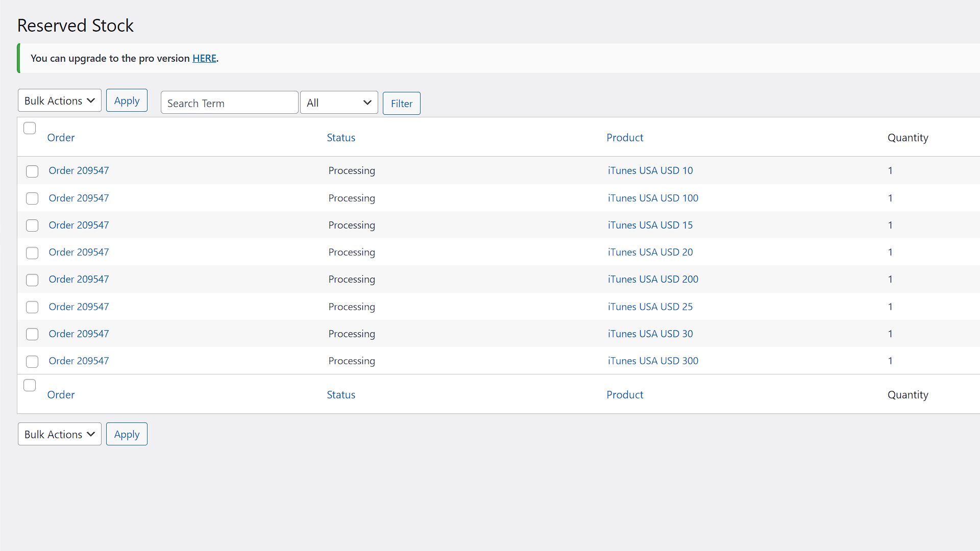The height and width of the screenshot is (551, 980).
Task: Click the Reserved Stock page heading
Action: (76, 26)
